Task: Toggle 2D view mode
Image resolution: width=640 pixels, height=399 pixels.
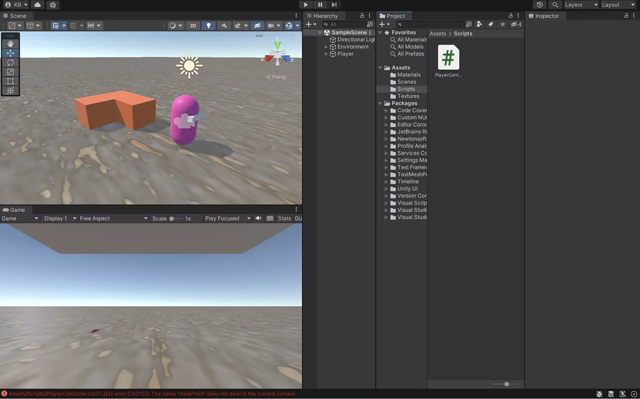Action: coord(193,25)
